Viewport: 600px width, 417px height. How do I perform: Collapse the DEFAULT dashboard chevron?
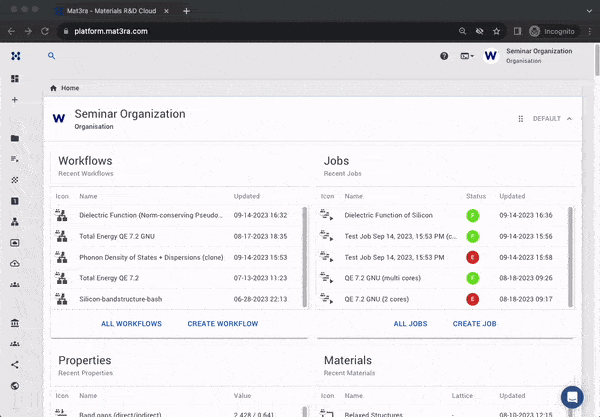(x=569, y=119)
